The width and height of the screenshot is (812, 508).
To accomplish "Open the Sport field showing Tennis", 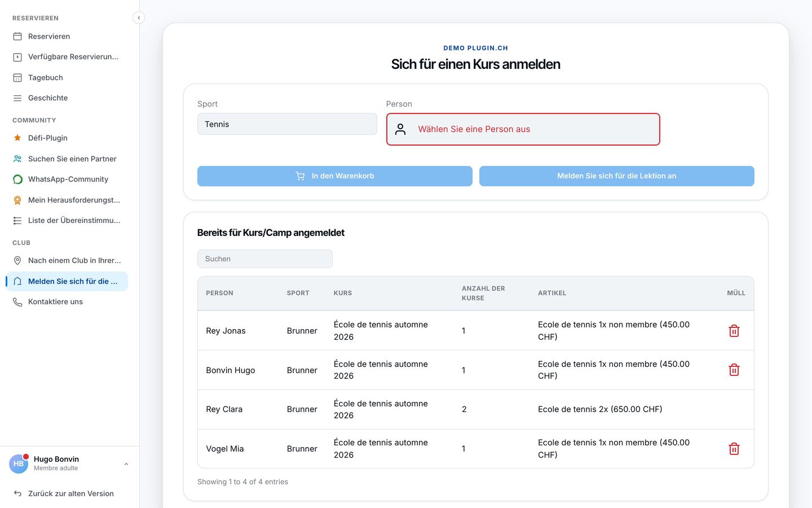I will click(x=287, y=124).
